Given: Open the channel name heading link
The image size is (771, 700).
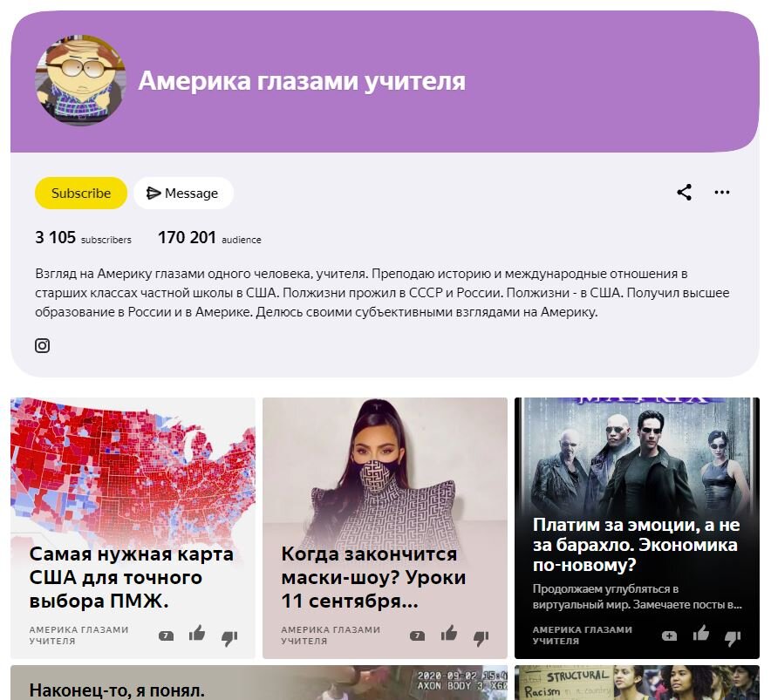Looking at the screenshot, I should point(304,82).
